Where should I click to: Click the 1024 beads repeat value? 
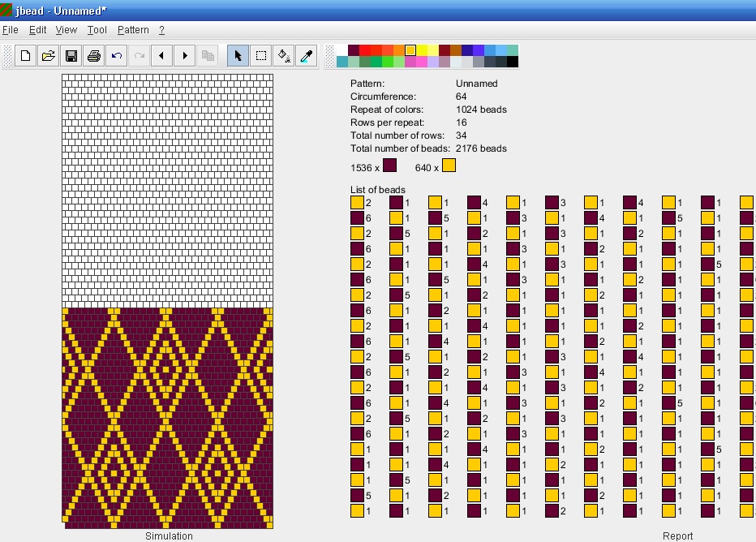pos(481,110)
